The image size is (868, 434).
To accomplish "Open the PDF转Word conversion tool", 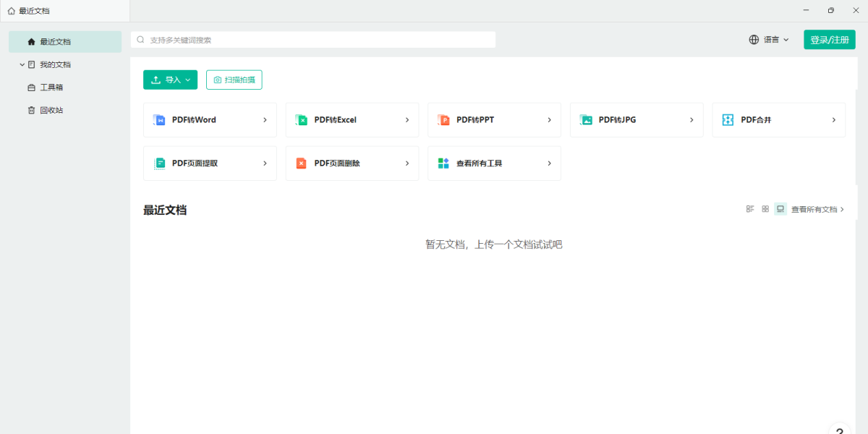I will [210, 120].
